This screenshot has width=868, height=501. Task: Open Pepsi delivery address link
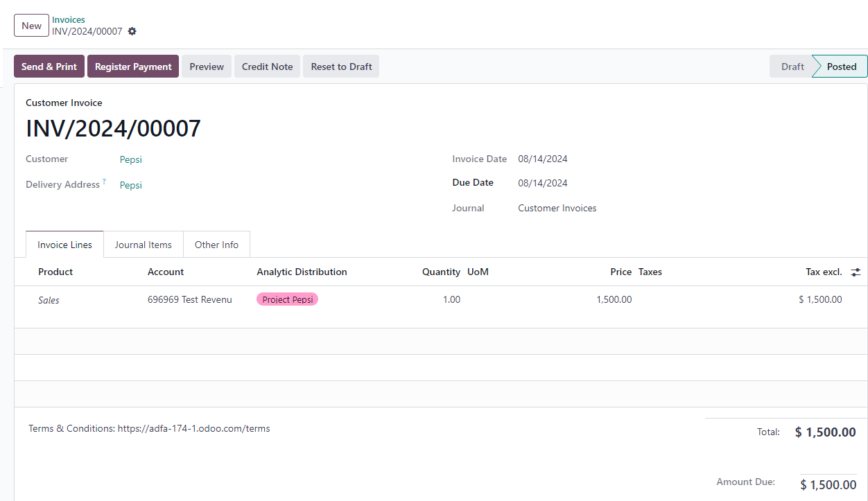[131, 185]
